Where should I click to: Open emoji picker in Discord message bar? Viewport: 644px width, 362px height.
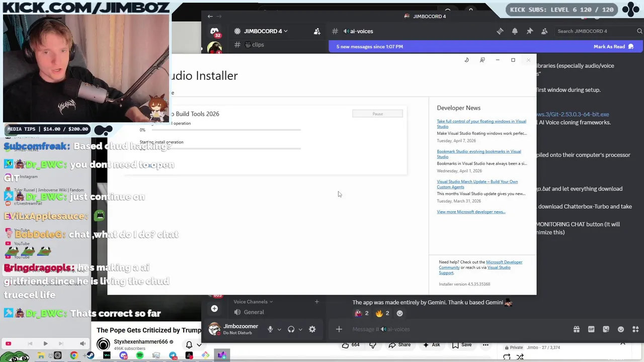pos(621,329)
